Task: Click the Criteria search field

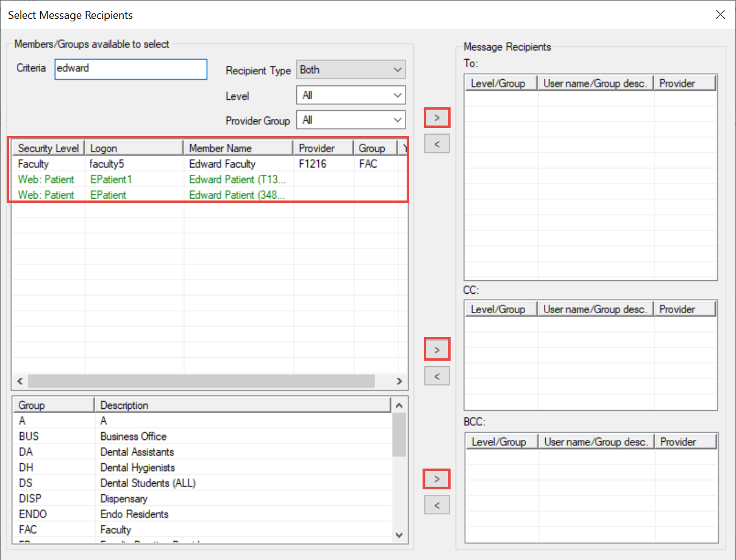Action: pyautogui.click(x=130, y=69)
